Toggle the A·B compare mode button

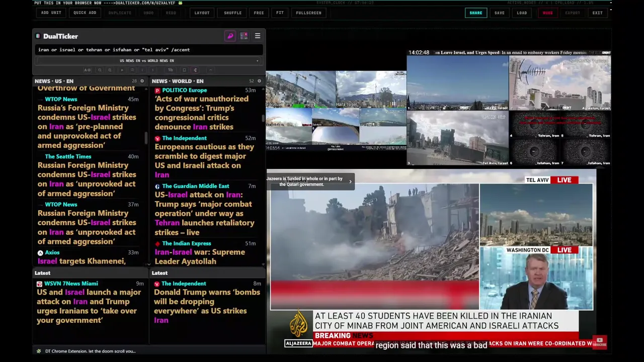88,70
